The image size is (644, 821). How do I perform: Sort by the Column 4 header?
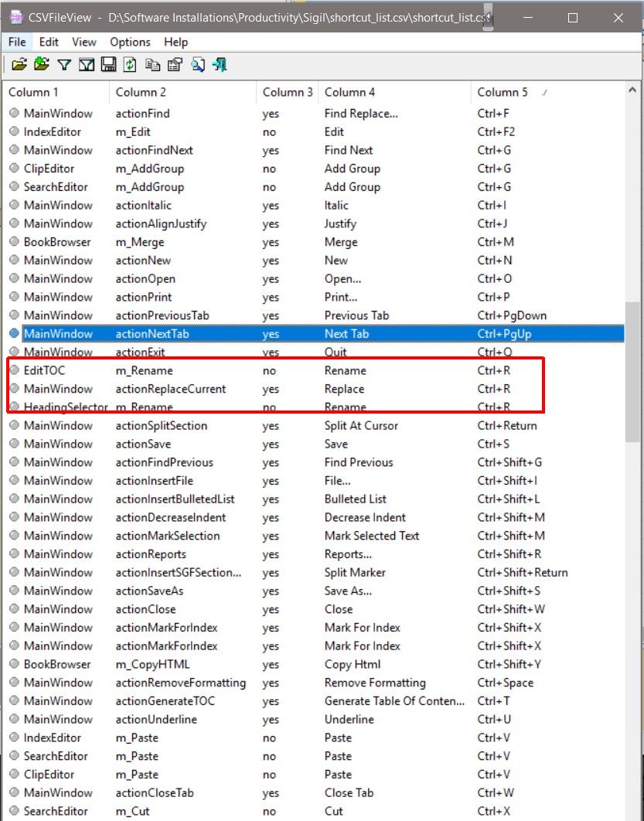395,92
